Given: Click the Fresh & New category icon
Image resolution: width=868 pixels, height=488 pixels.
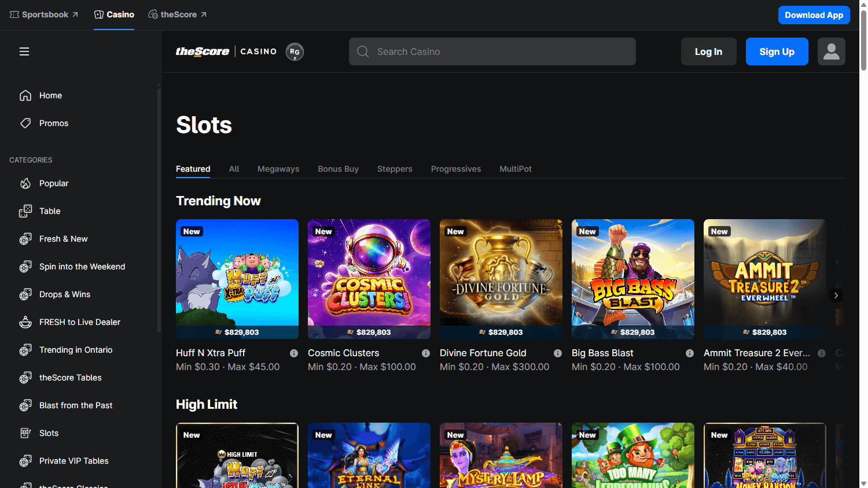Looking at the screenshot, I should pos(25,239).
